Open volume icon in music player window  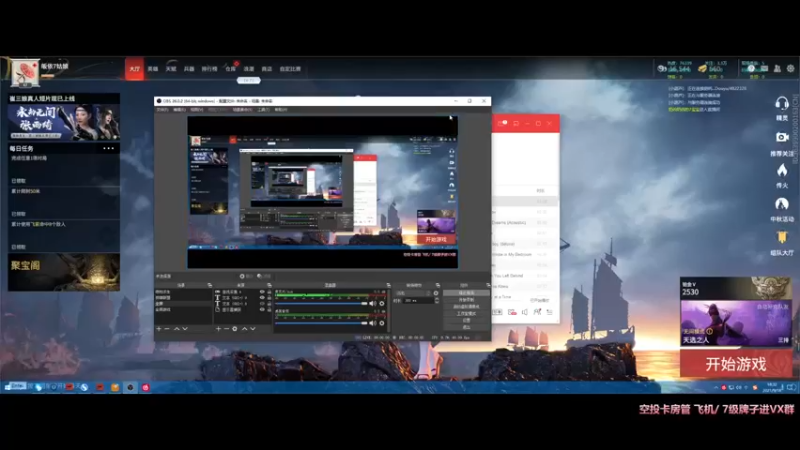(524, 312)
